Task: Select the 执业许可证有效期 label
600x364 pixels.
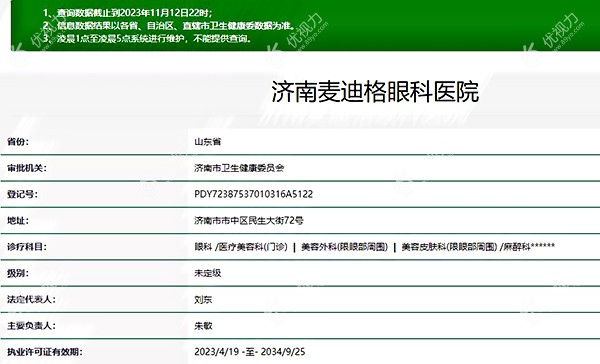Action: pos(44,352)
